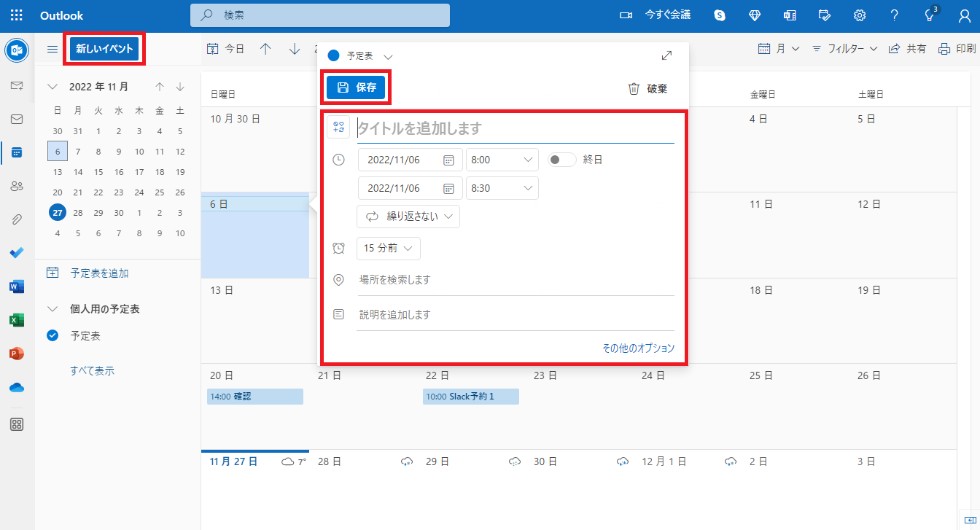Image resolution: width=980 pixels, height=530 pixels.
Task: Open the 月 view menu
Action: point(779,49)
